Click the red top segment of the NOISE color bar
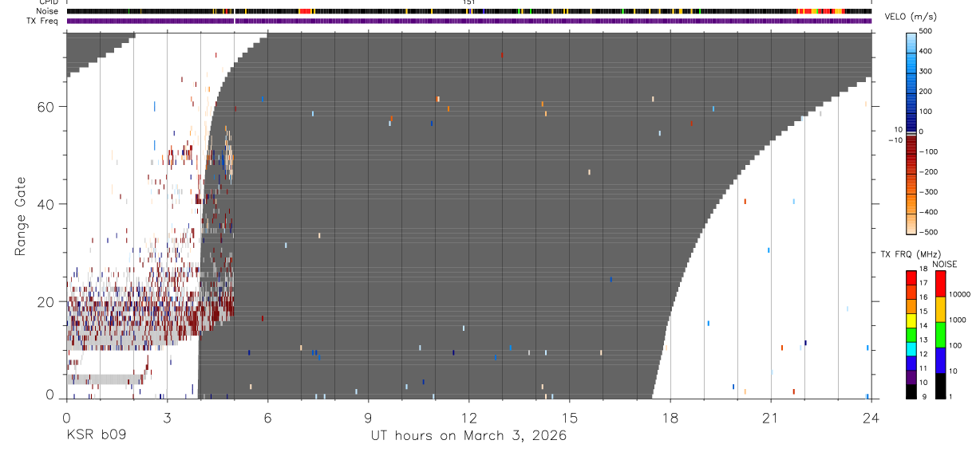 tap(940, 283)
